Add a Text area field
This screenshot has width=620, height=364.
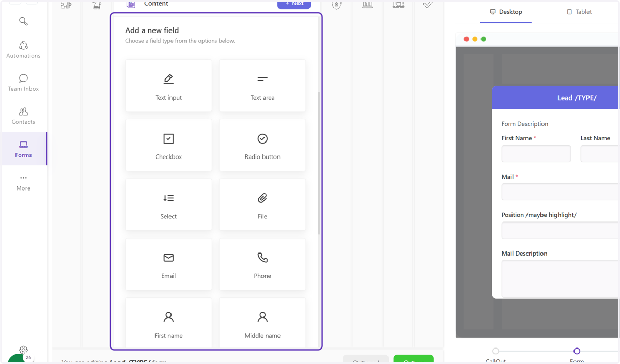point(262,86)
